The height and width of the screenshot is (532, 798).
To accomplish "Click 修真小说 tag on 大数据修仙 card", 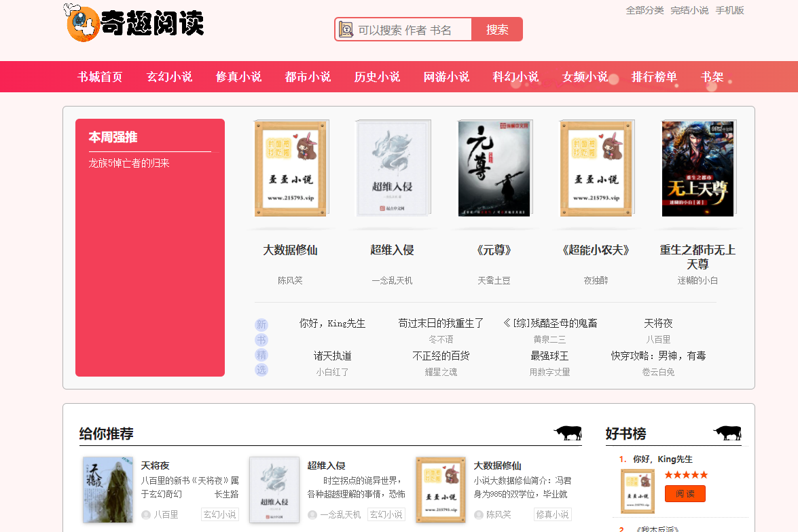I will point(553,515).
